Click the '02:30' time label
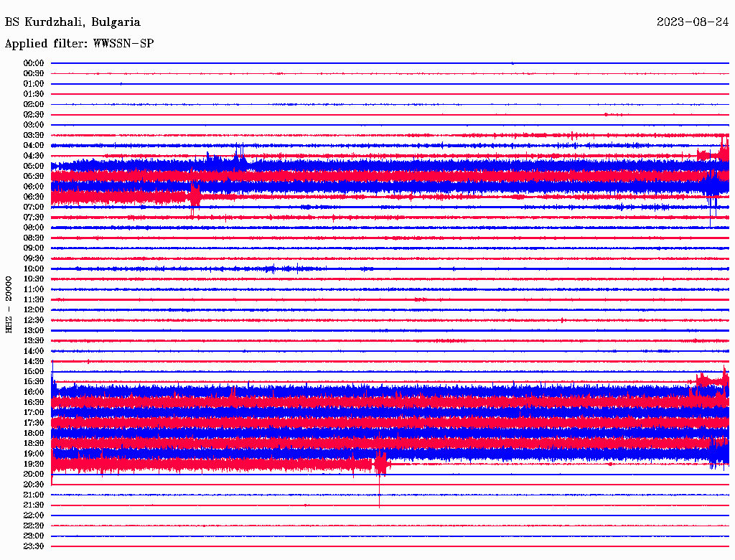 [34, 114]
